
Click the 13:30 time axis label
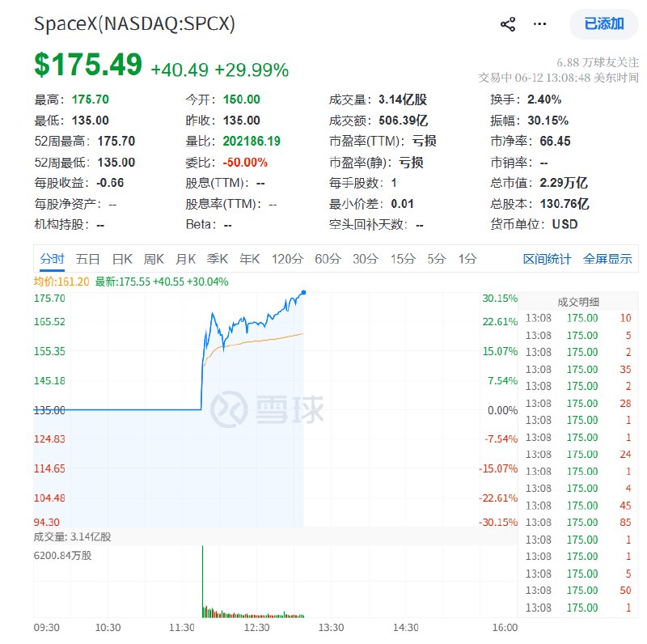[331, 628]
